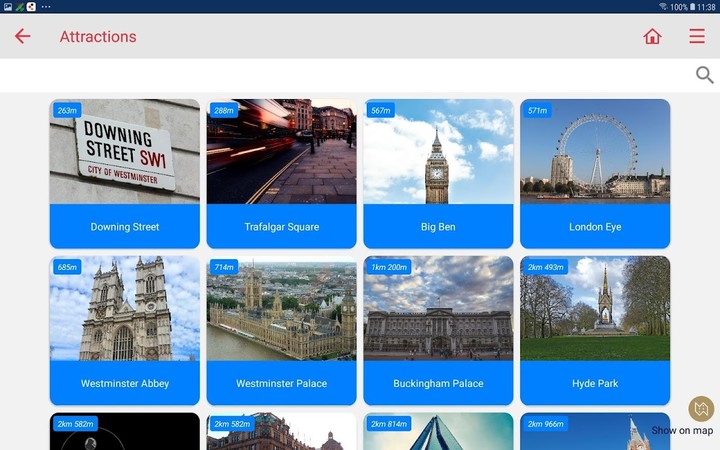Select the Hyde Park label

coord(595,383)
